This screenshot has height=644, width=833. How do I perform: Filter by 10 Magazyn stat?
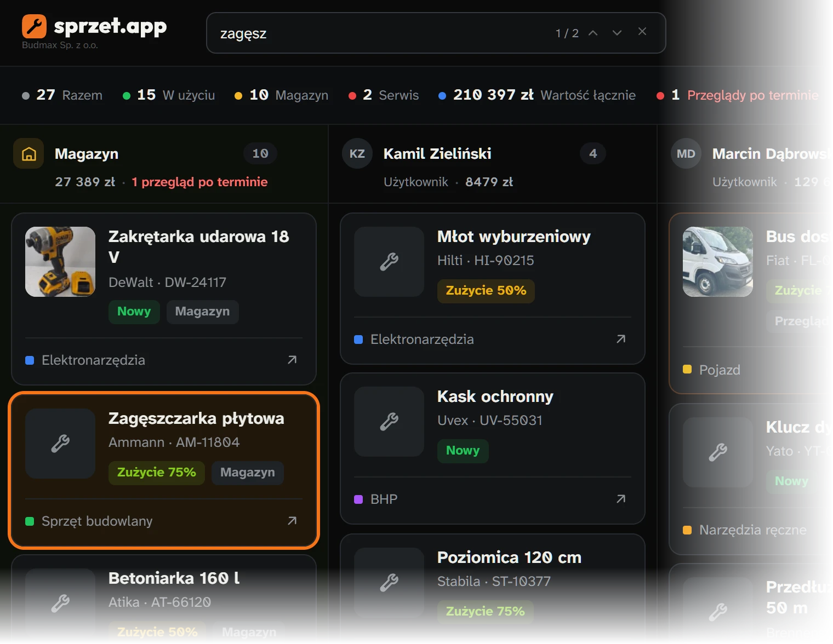click(x=281, y=95)
